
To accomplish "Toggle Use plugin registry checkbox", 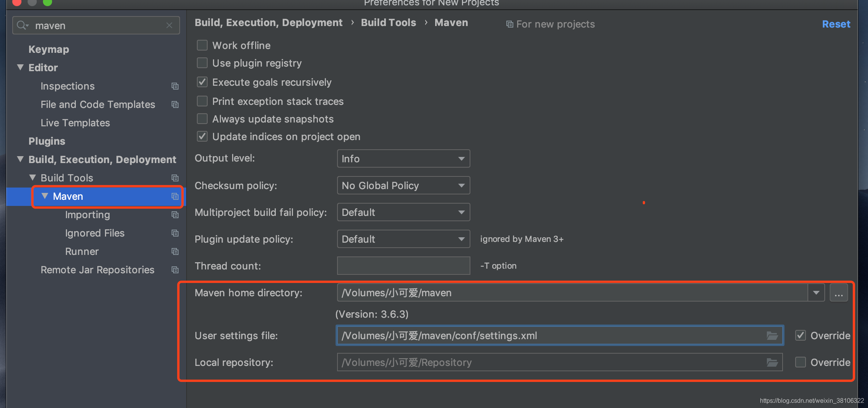I will pos(202,63).
